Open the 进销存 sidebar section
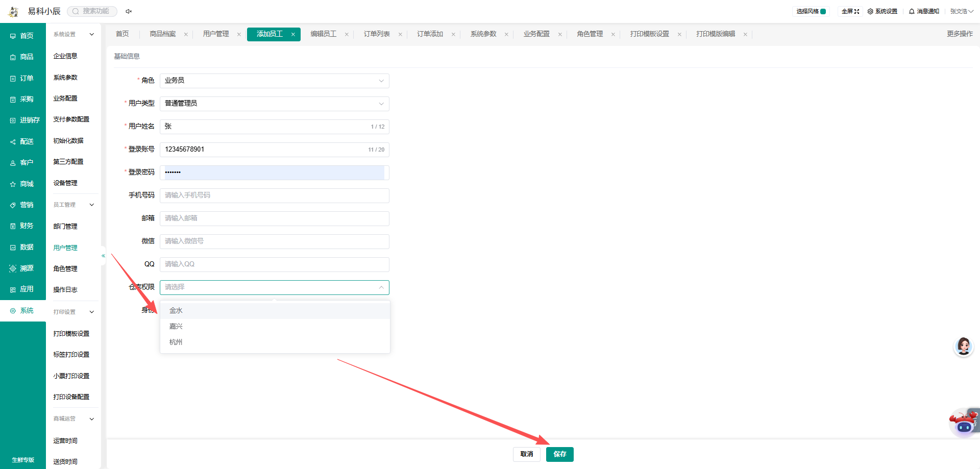The width and height of the screenshot is (980, 469). point(23,120)
